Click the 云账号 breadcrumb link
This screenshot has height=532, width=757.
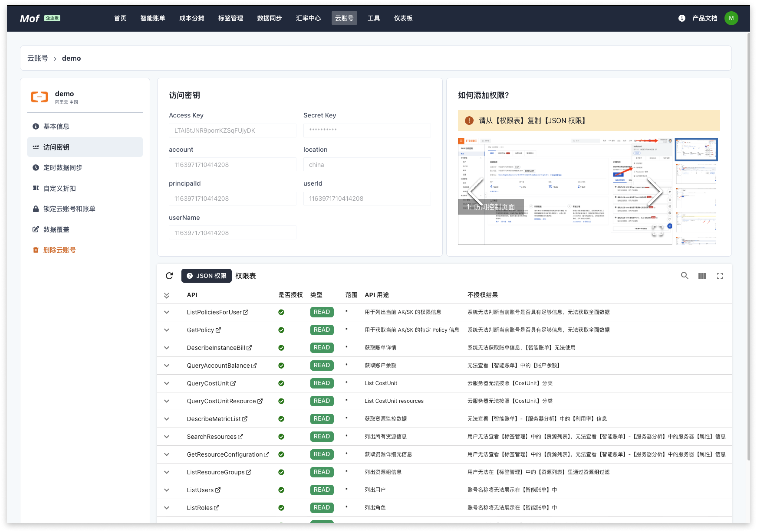click(38, 58)
